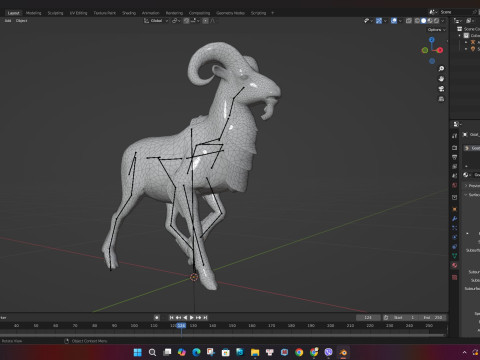Open Global transform orientation dropdown
The image size is (480, 360).
(x=156, y=21)
